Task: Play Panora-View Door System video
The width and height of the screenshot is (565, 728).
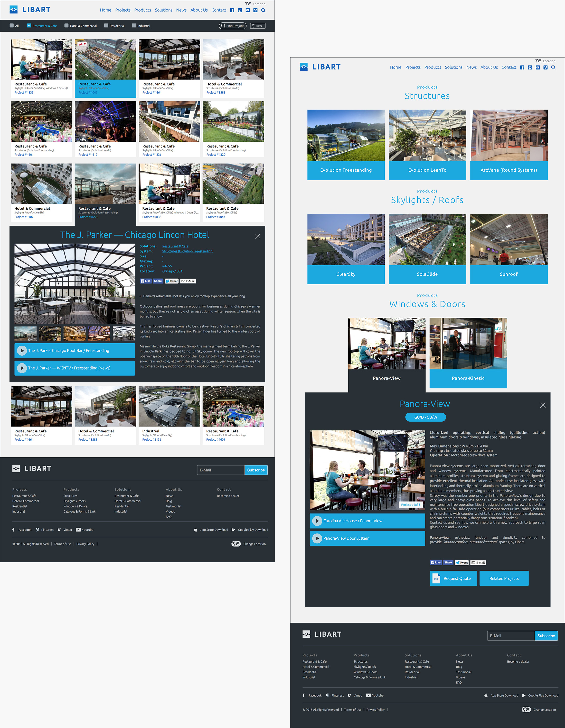Action: pyautogui.click(x=367, y=538)
